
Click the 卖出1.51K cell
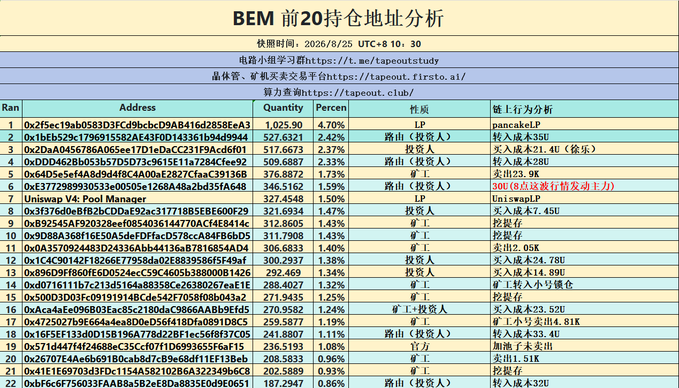tap(585, 359)
